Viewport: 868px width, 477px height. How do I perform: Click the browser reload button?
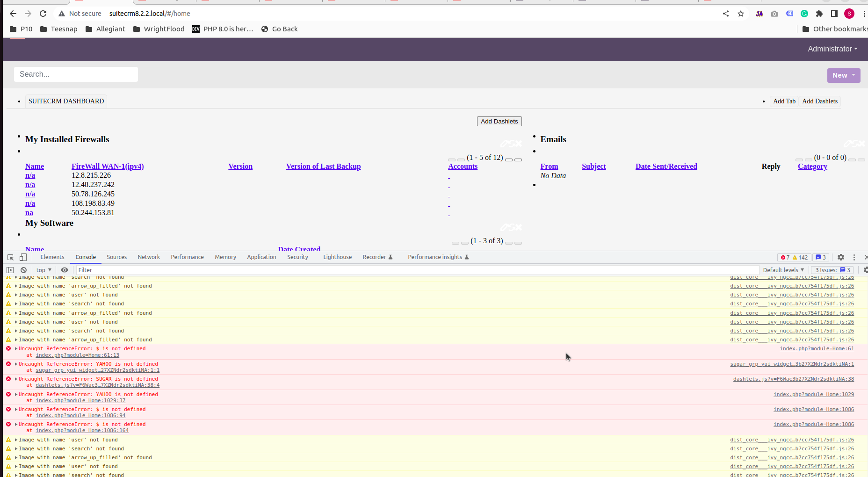pos(43,14)
